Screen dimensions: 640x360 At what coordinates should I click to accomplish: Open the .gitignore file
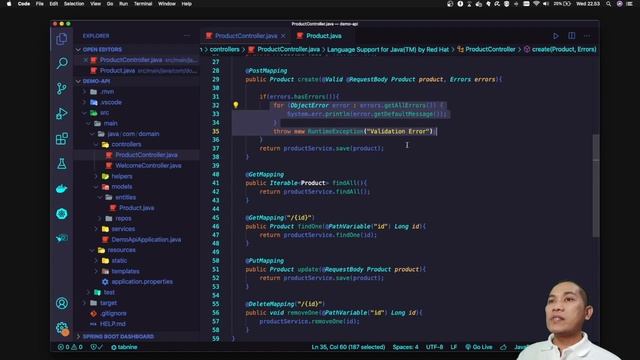tap(113, 313)
